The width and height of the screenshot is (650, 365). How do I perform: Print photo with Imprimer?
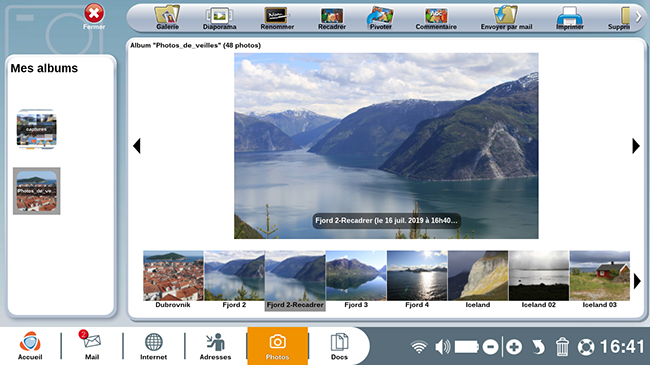pos(570,17)
